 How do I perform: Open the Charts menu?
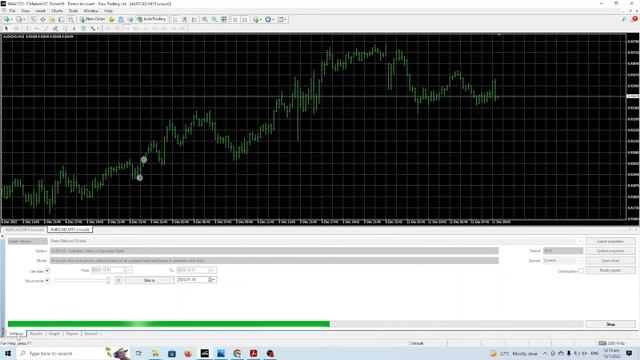57,11
